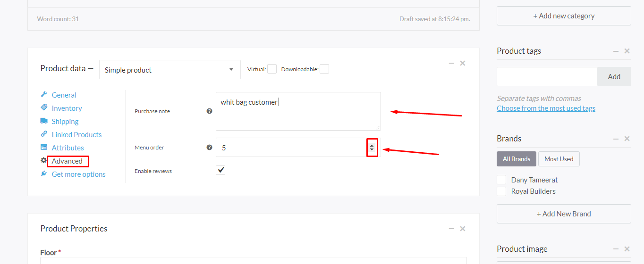Click the Inventory tag icon
644x264 pixels.
pyautogui.click(x=44, y=108)
